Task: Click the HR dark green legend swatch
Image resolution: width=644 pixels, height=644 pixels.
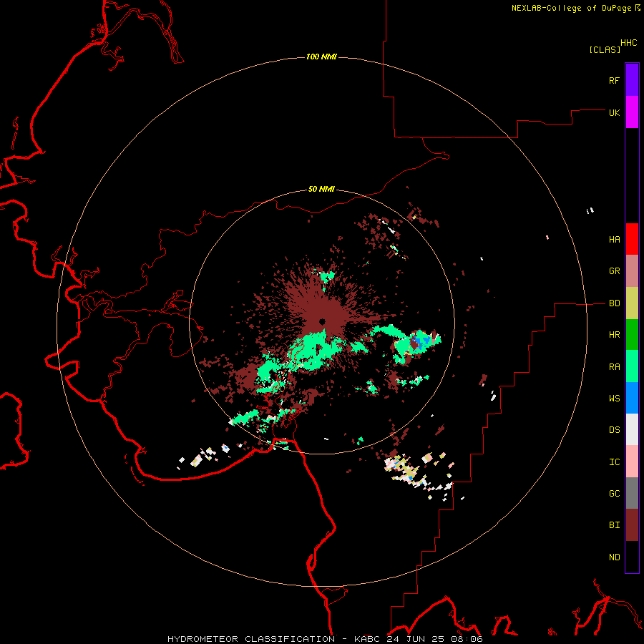Action: pos(632,335)
